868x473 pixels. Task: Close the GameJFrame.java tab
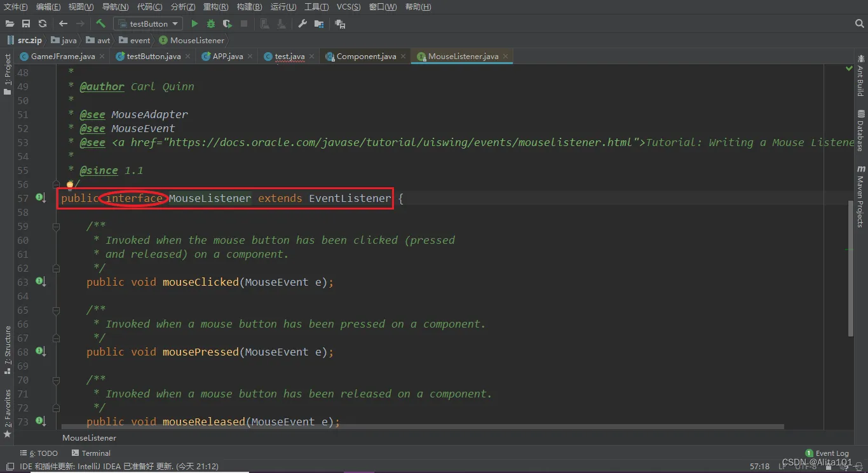point(102,57)
